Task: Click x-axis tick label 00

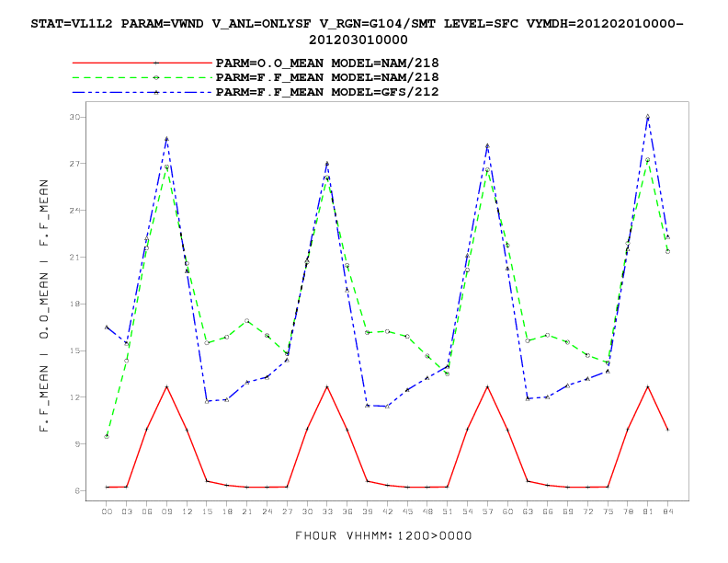Action: 107,511
